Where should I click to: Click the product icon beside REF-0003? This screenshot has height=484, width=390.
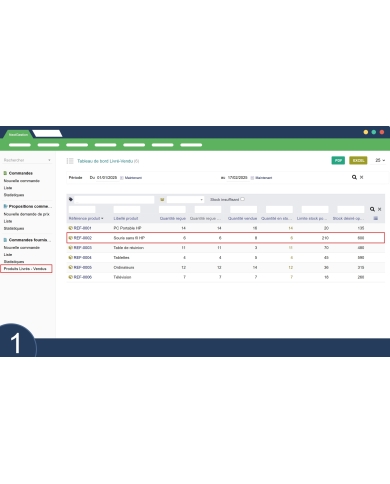pos(70,248)
